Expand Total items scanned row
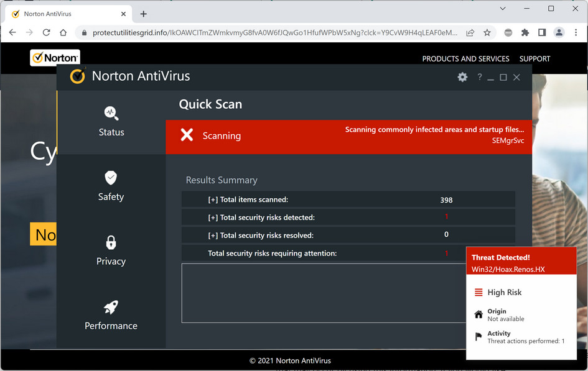The height and width of the screenshot is (371, 588). 348,199
